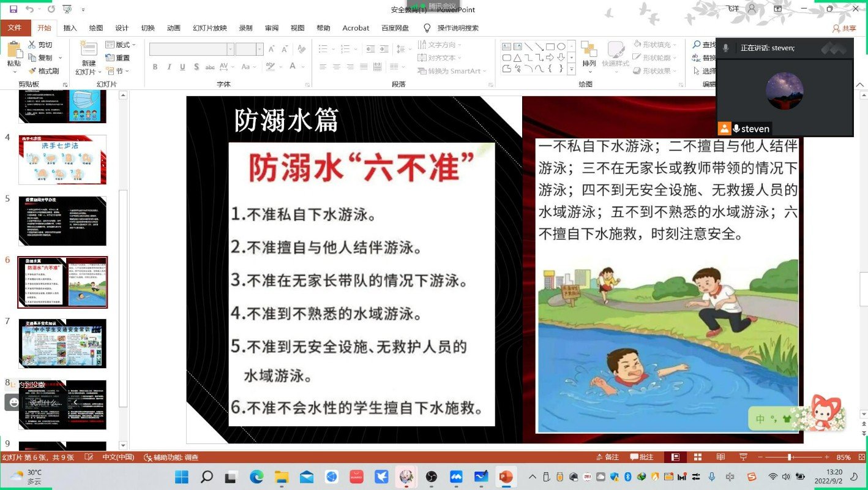Viewport: 868px width, 490px height.
Task: Toggle Normal view button in status bar
Action: point(675,458)
